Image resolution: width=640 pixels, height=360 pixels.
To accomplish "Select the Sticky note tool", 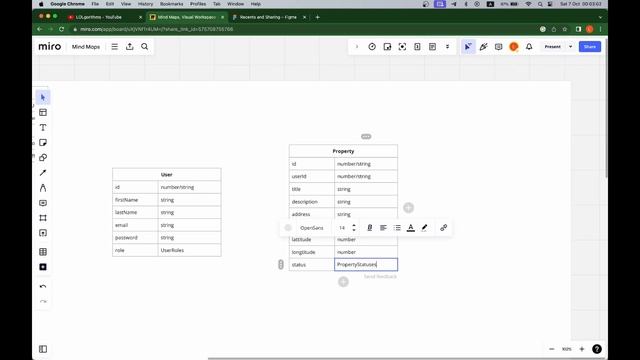I will click(43, 142).
